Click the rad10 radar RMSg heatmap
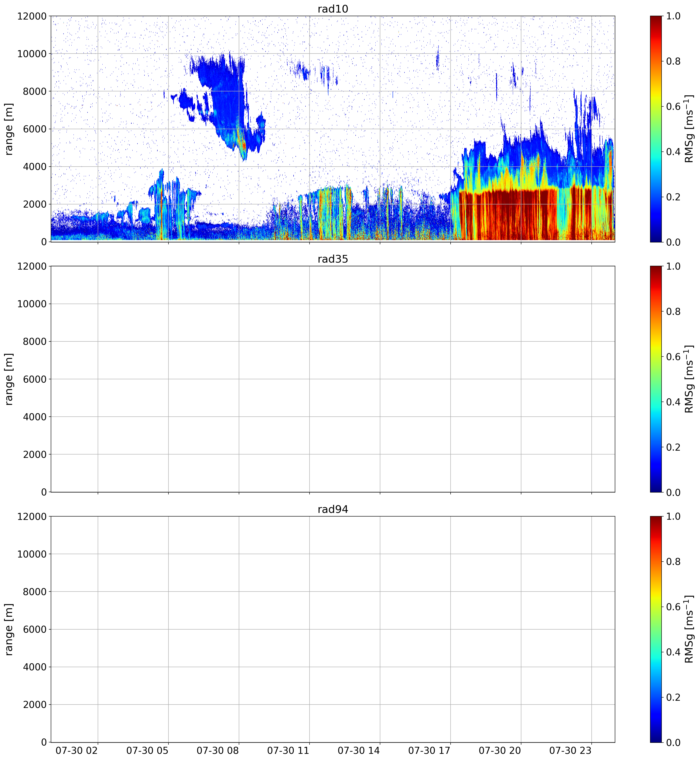This screenshot has width=700, height=760. tap(333, 129)
